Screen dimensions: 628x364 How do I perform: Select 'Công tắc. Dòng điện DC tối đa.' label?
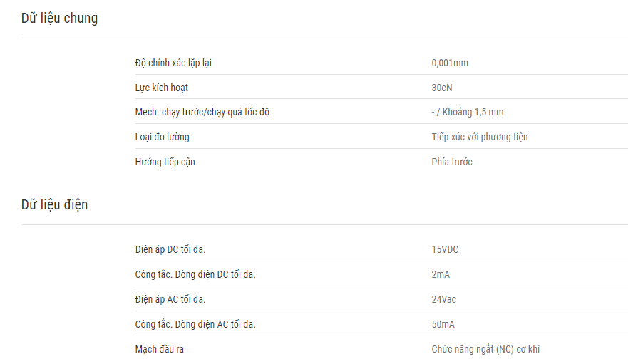[195, 274]
